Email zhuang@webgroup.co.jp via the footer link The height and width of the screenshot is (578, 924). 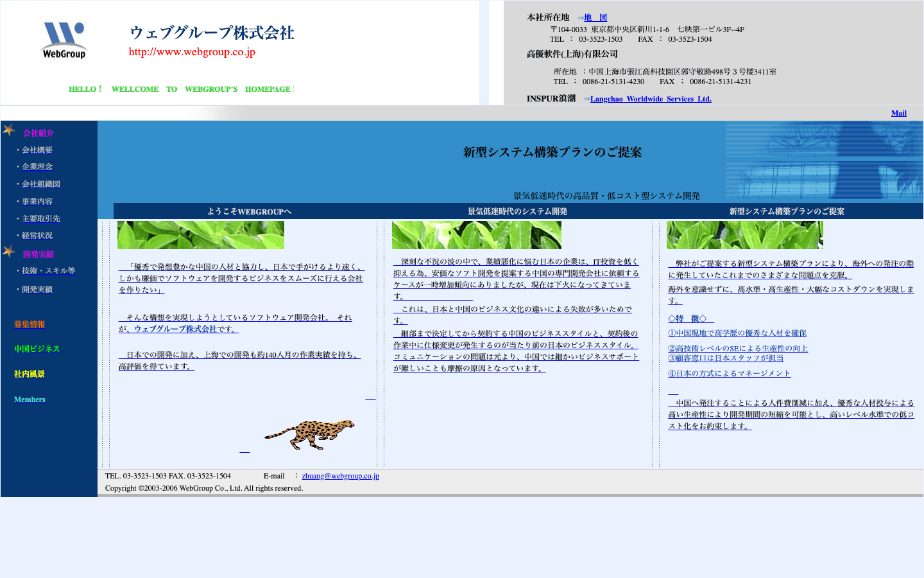340,476
